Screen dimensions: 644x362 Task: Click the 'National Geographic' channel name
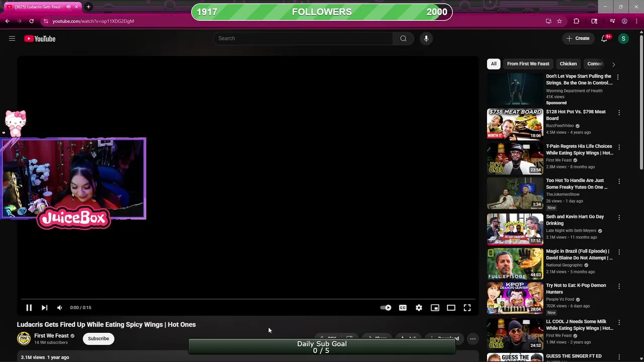565,265
